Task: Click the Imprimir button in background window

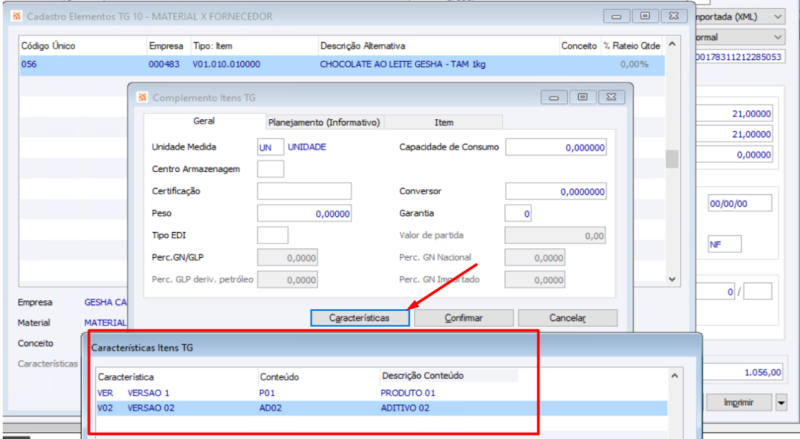Action: (738, 402)
